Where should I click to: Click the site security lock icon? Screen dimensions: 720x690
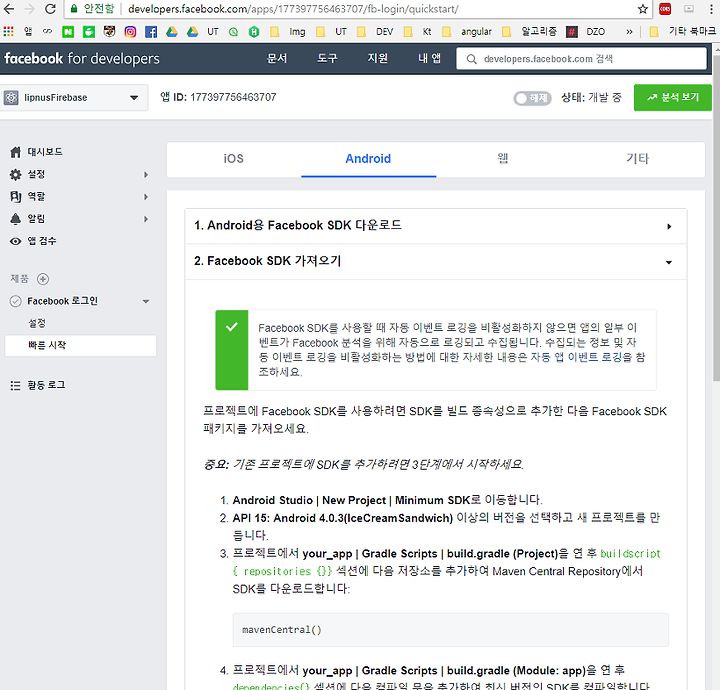pyautogui.click(x=73, y=9)
